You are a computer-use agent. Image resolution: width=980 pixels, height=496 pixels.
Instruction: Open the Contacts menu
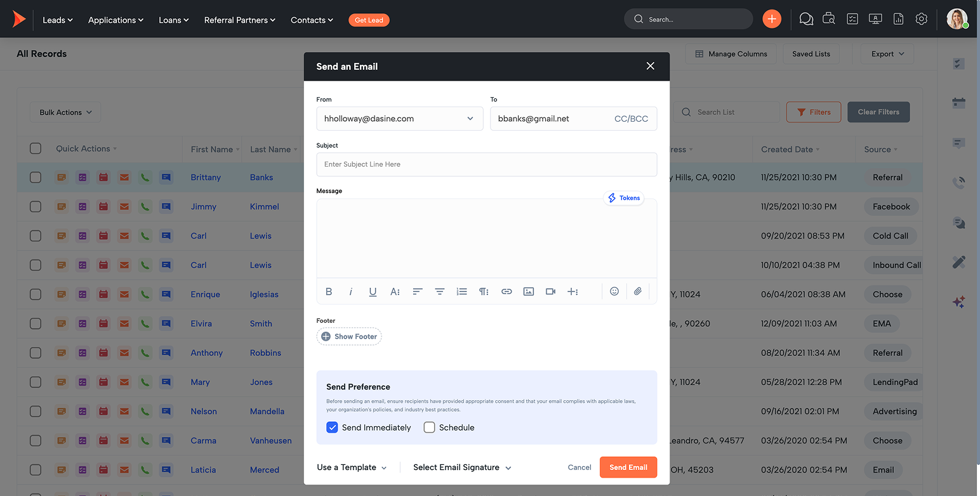click(x=312, y=20)
